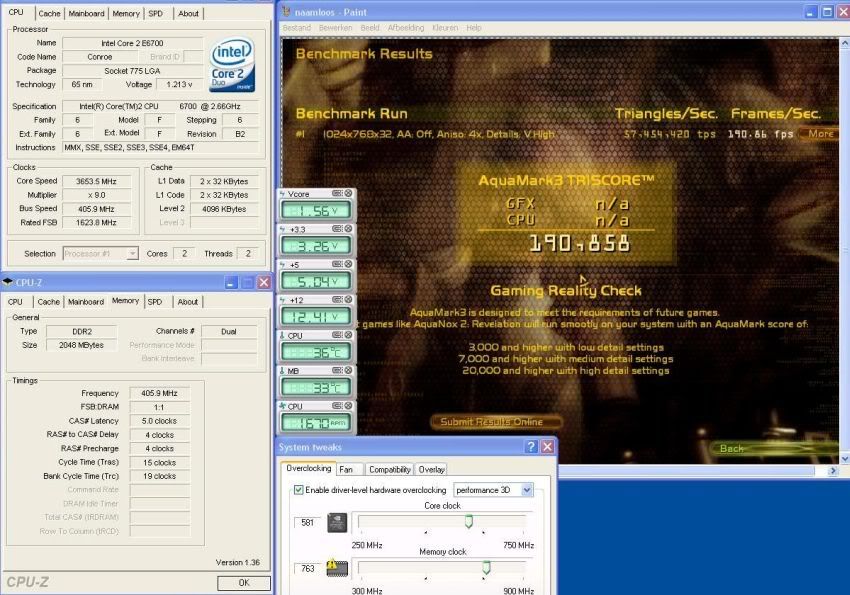Click the Memory clock slider handle
The height and width of the screenshot is (595, 850).
pyautogui.click(x=486, y=567)
